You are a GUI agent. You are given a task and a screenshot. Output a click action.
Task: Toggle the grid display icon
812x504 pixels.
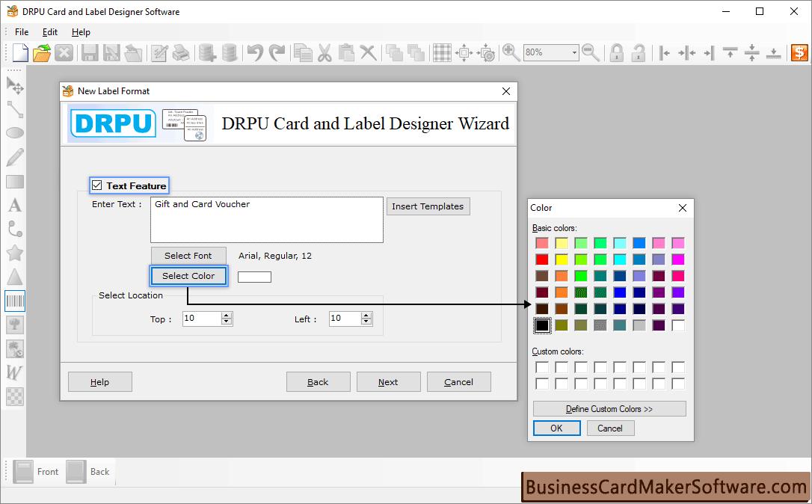tap(442, 53)
